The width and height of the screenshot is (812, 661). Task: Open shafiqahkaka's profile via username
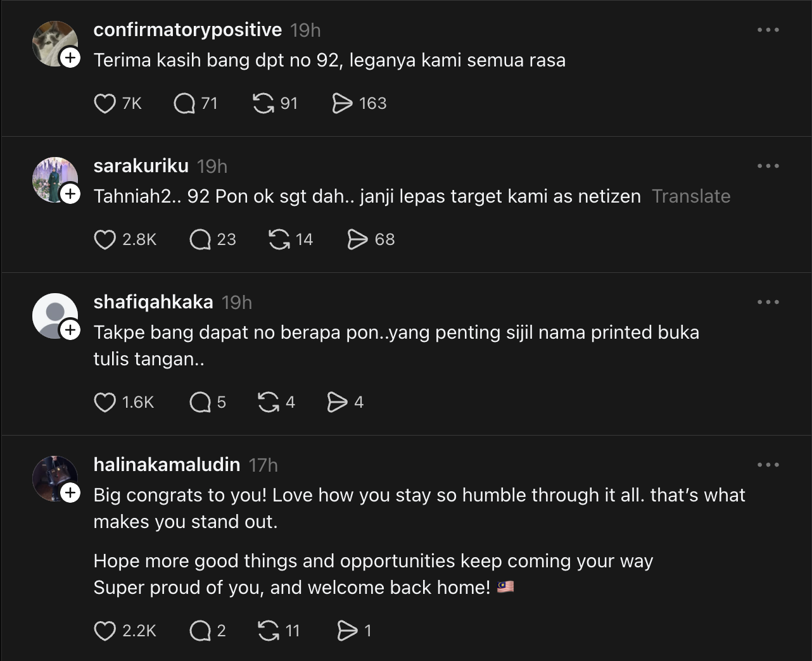[153, 302]
